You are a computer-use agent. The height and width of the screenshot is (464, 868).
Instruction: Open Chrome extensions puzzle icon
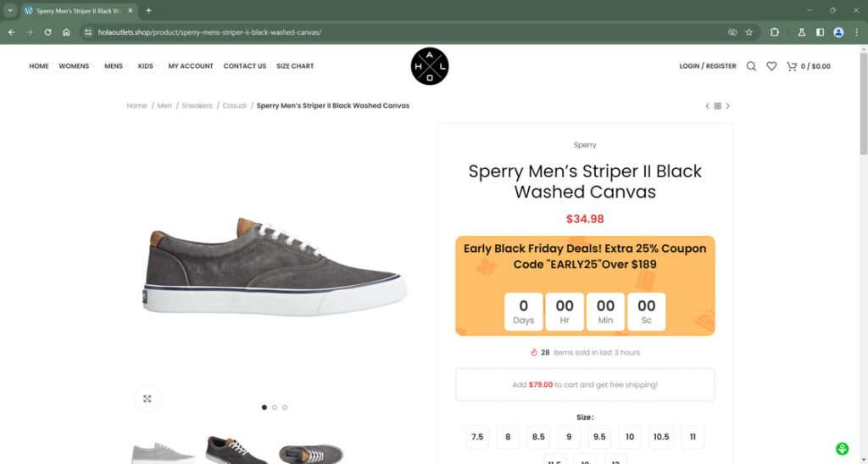click(774, 32)
